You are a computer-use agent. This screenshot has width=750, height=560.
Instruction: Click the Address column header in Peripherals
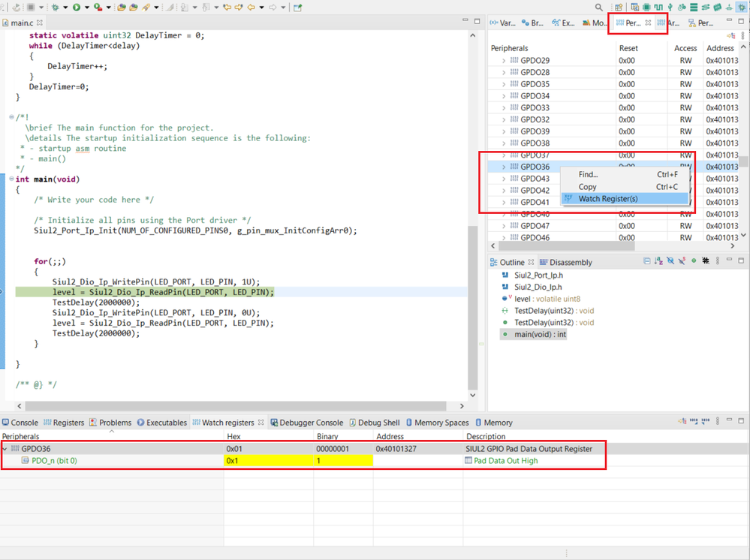coord(720,48)
